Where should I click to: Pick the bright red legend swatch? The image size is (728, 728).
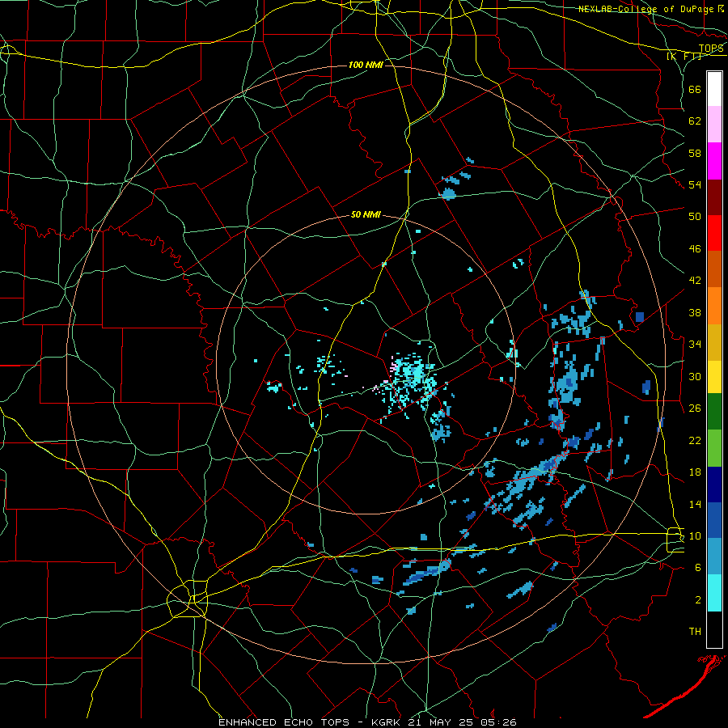click(x=714, y=233)
